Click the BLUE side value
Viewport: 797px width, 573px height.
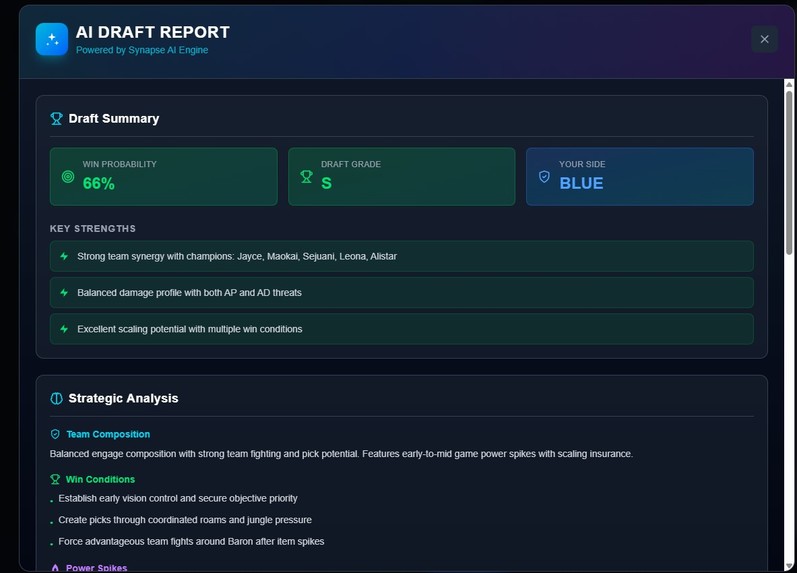[x=581, y=184]
